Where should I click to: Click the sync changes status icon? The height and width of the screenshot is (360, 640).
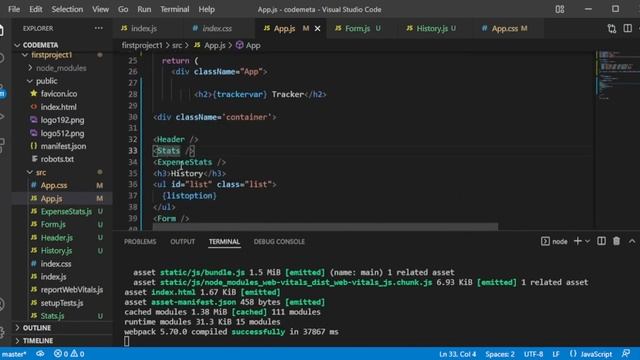[x=40, y=354]
